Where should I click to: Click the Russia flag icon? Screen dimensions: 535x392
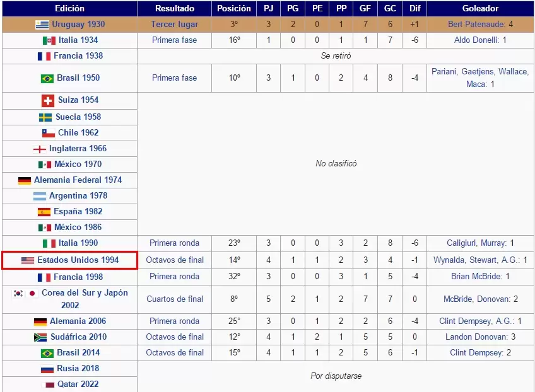[x=47, y=369]
